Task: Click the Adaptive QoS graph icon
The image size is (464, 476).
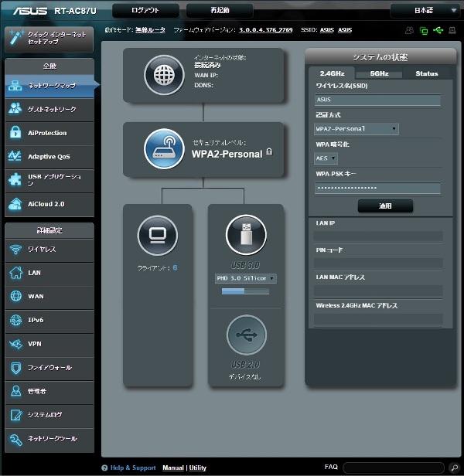Action: 15,156
